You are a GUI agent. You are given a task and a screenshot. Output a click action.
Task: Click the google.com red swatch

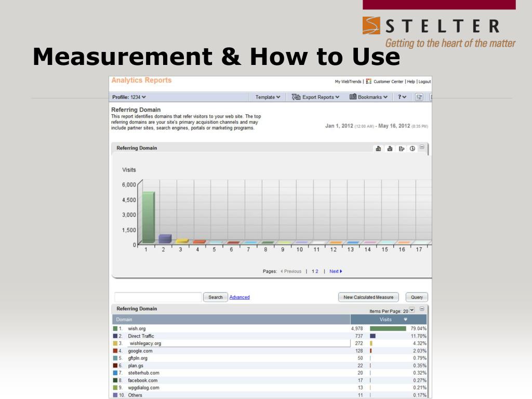[115, 351]
